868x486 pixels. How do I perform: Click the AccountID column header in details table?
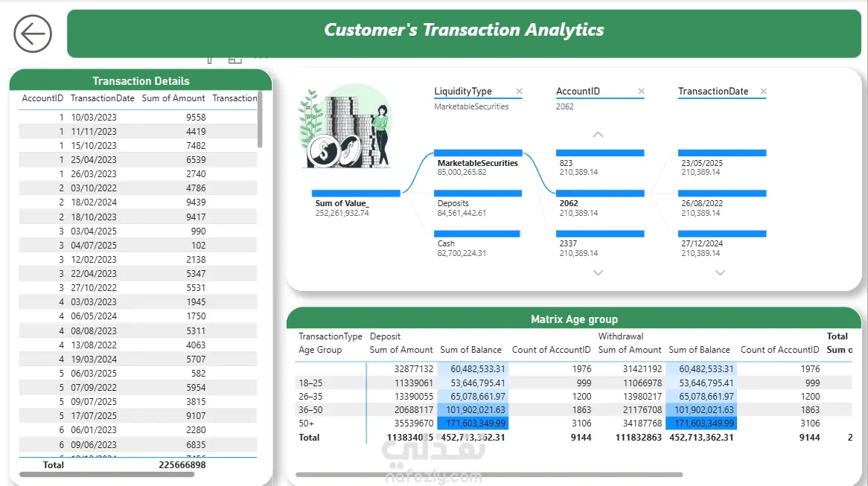(x=42, y=98)
